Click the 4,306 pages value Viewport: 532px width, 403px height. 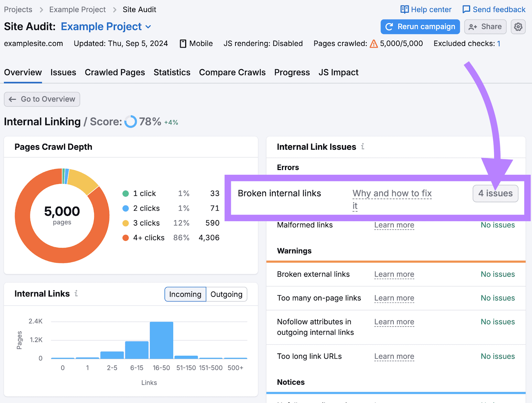209,238
